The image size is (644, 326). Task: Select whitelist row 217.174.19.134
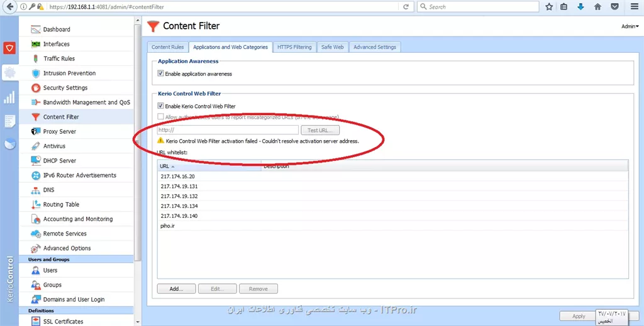click(392, 206)
